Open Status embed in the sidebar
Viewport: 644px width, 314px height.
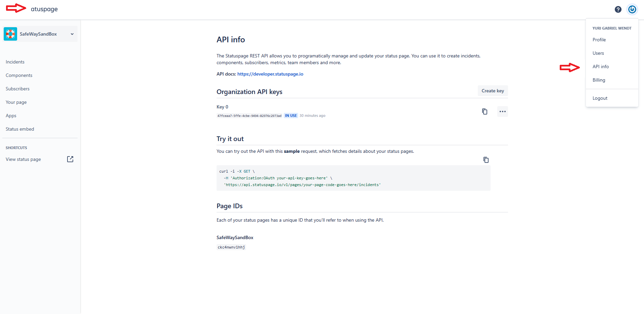coord(20,129)
